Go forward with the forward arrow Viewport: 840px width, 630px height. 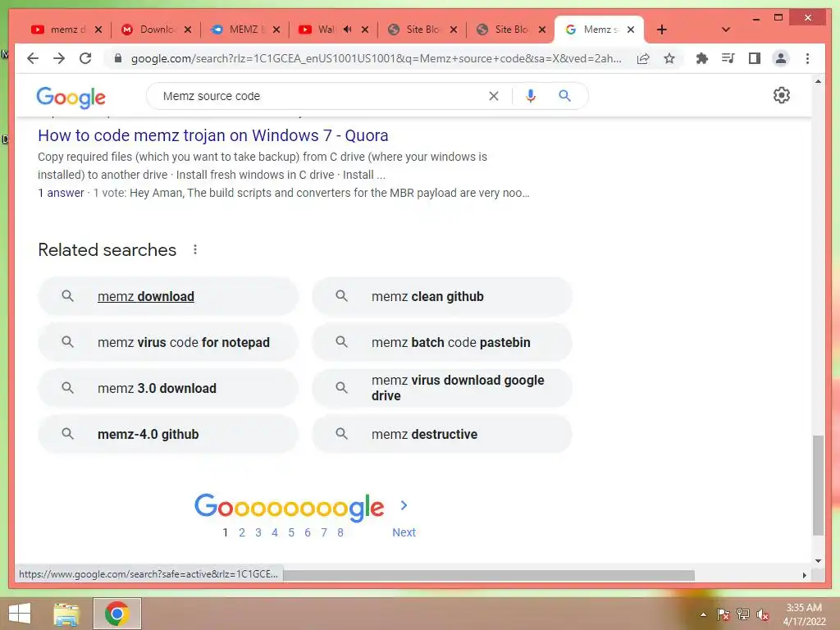[x=59, y=58]
